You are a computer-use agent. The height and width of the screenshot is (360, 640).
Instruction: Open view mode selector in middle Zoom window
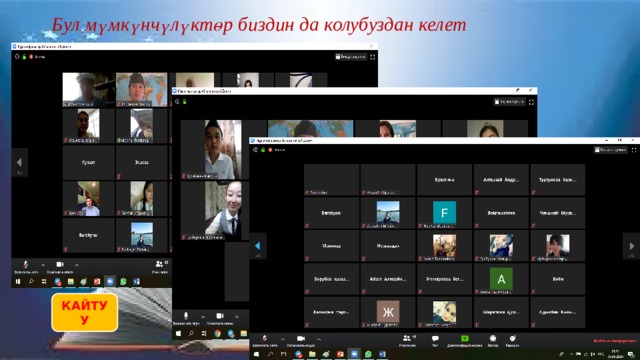509,102
